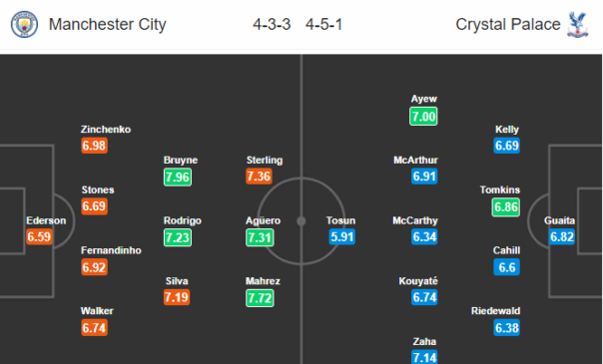Click the Manchester City club crest
The width and height of the screenshot is (603, 364).
24,24
